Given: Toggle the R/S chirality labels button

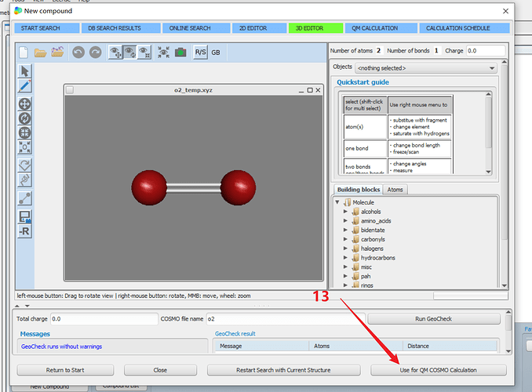Looking at the screenshot, I should point(200,53).
